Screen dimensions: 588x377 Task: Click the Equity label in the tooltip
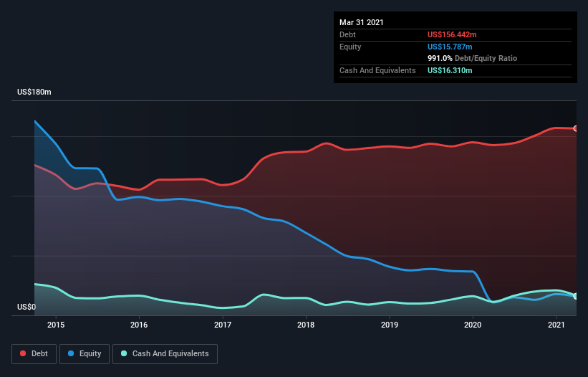[x=350, y=47]
